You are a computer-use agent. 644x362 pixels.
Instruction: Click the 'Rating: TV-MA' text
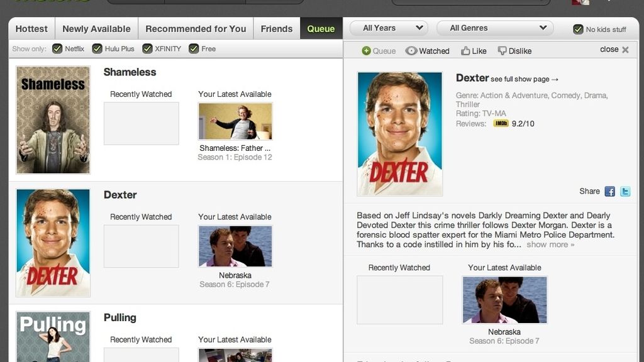[481, 113]
